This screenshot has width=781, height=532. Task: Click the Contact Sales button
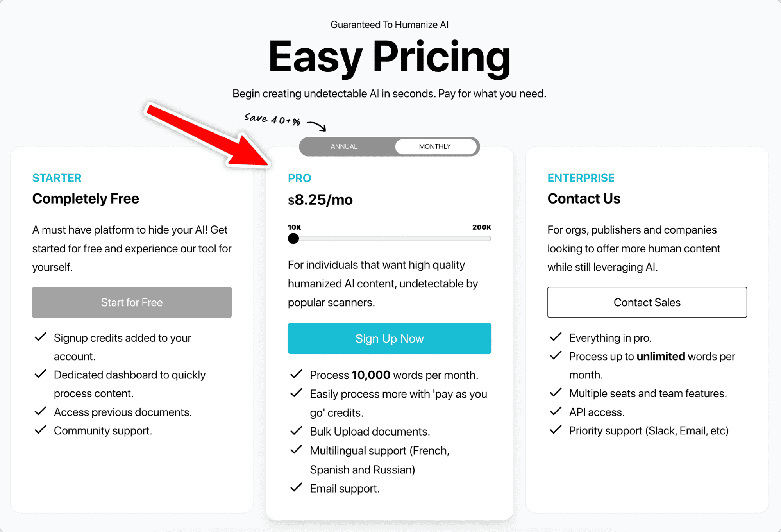click(x=647, y=302)
